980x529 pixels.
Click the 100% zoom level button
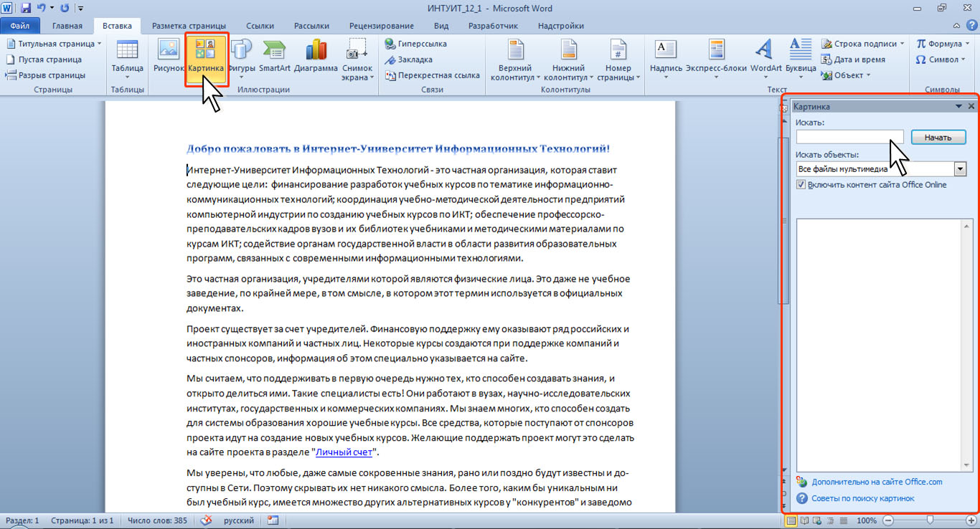pyautogui.click(x=867, y=520)
